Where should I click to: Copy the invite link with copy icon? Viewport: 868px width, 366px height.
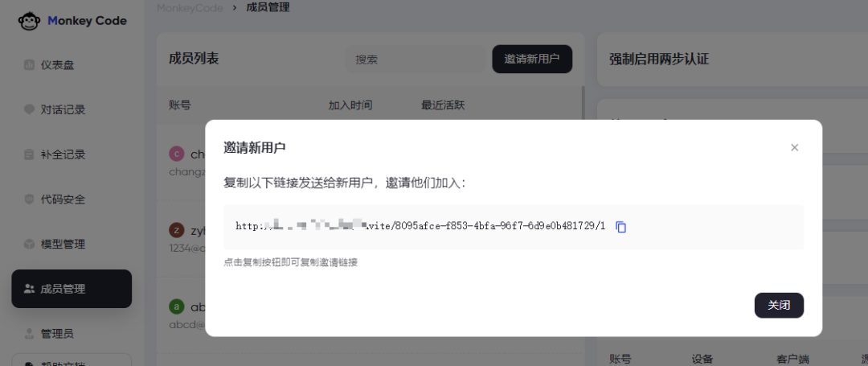coord(621,227)
